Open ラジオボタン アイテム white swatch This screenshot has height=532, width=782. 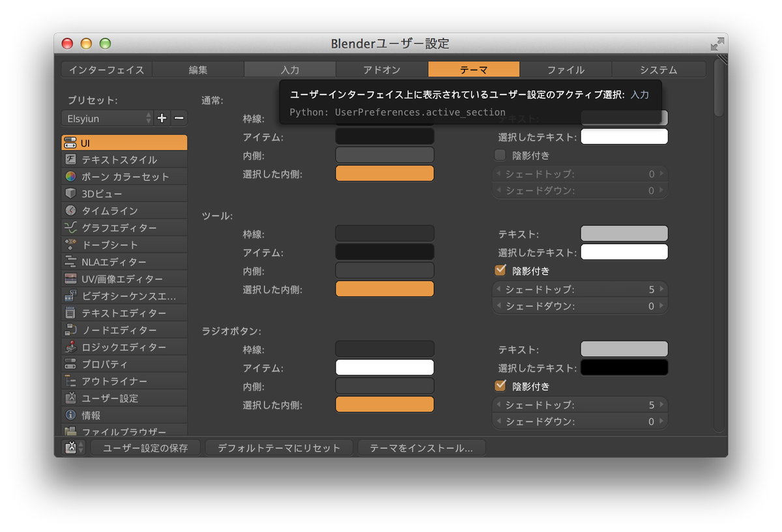384,367
